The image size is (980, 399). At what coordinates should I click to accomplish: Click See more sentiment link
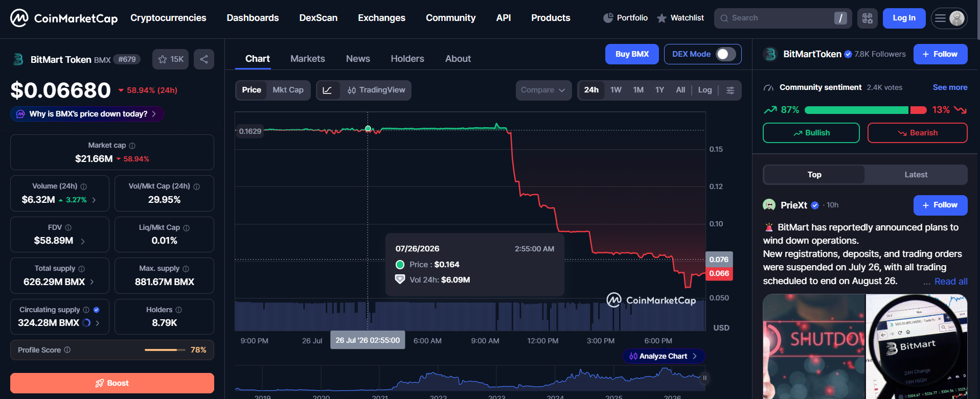click(950, 87)
